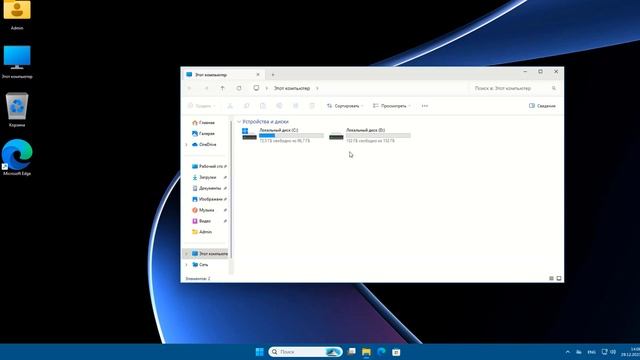The image size is (640, 360).
Task: Open Task View on the taskbar
Action: [351, 352]
